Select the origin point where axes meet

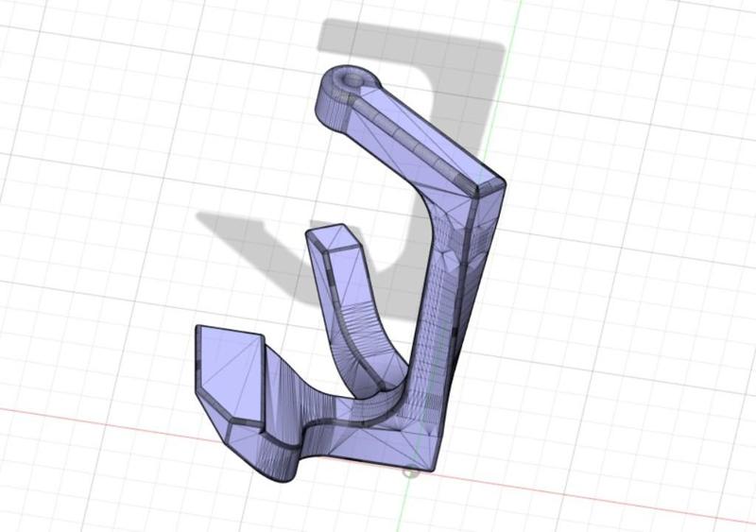409,472
